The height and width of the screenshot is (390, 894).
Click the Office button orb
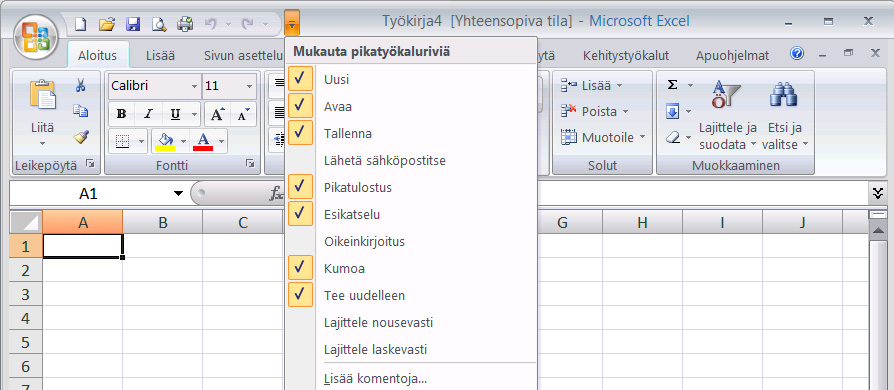35,36
